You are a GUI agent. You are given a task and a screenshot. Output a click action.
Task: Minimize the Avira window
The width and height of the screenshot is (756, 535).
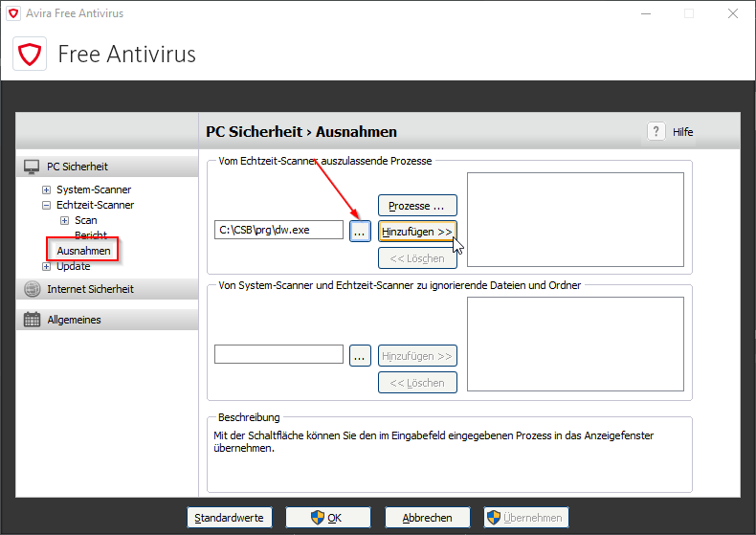(x=646, y=13)
